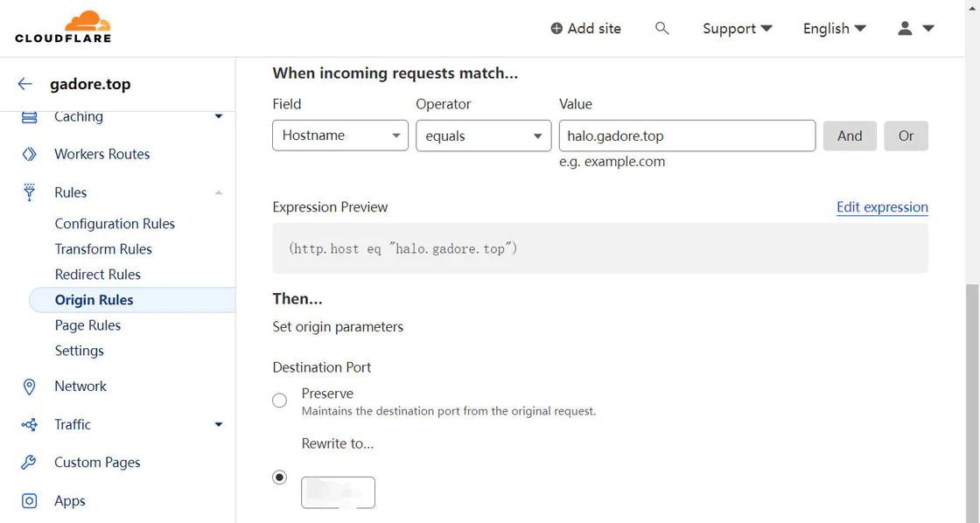Click the And button
The width and height of the screenshot is (980, 523).
point(850,136)
